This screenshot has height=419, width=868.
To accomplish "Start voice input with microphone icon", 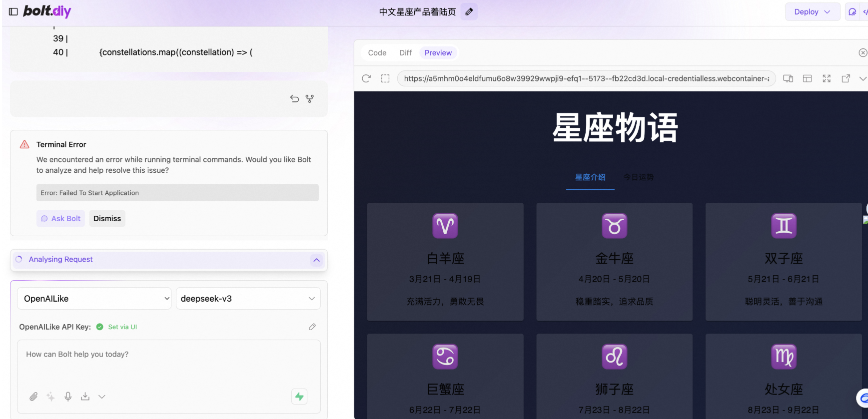I will pos(68,397).
